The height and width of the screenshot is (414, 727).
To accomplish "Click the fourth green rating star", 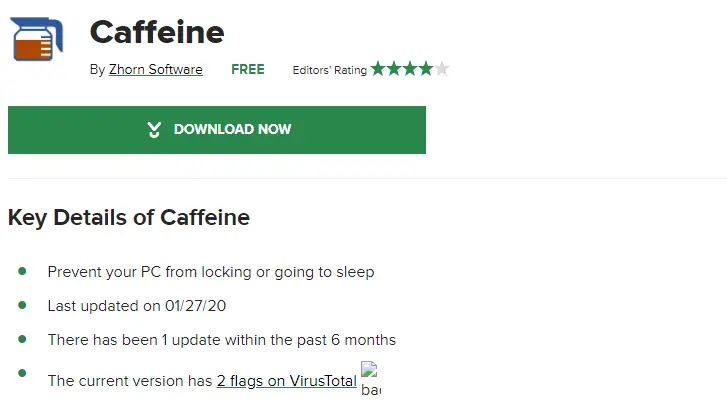I will pos(426,69).
